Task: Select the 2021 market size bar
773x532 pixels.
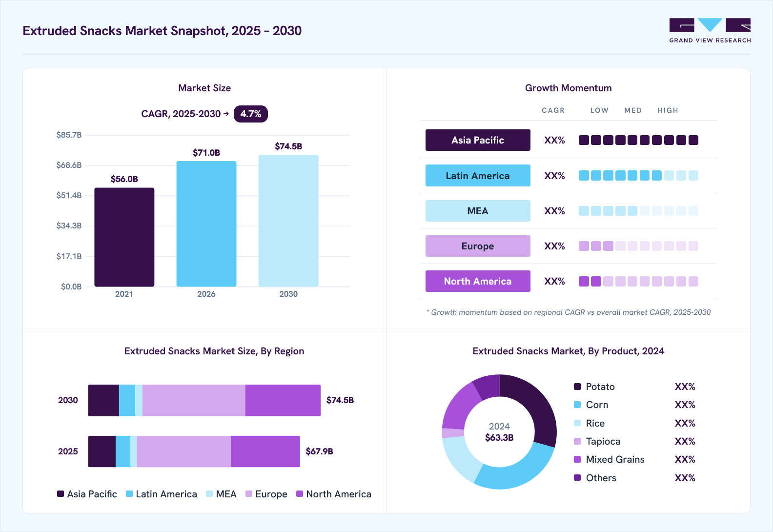Action: point(124,237)
